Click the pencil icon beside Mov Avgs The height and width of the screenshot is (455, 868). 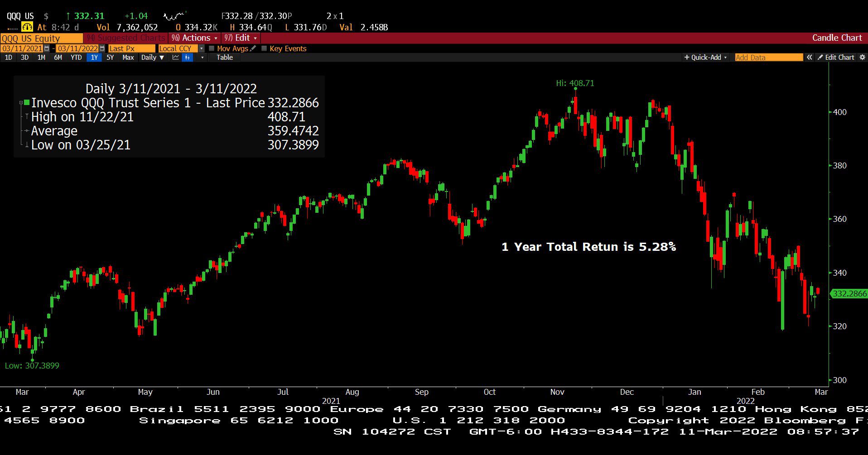253,48
